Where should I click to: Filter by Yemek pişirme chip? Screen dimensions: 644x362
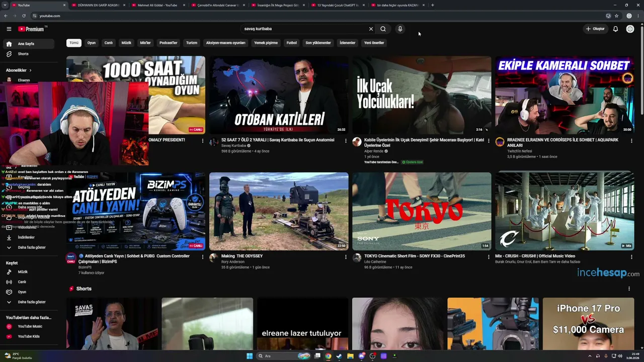tap(266, 43)
